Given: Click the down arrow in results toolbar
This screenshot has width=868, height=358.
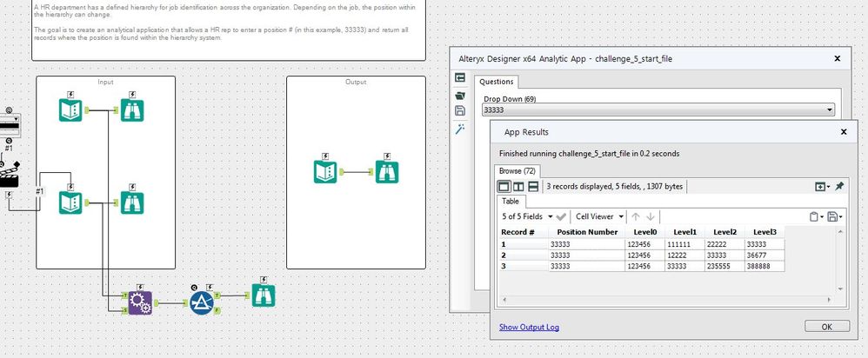Looking at the screenshot, I should (x=651, y=217).
